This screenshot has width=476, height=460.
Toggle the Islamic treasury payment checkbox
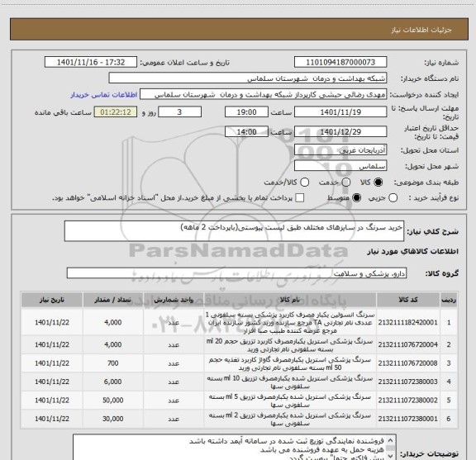click(300, 198)
